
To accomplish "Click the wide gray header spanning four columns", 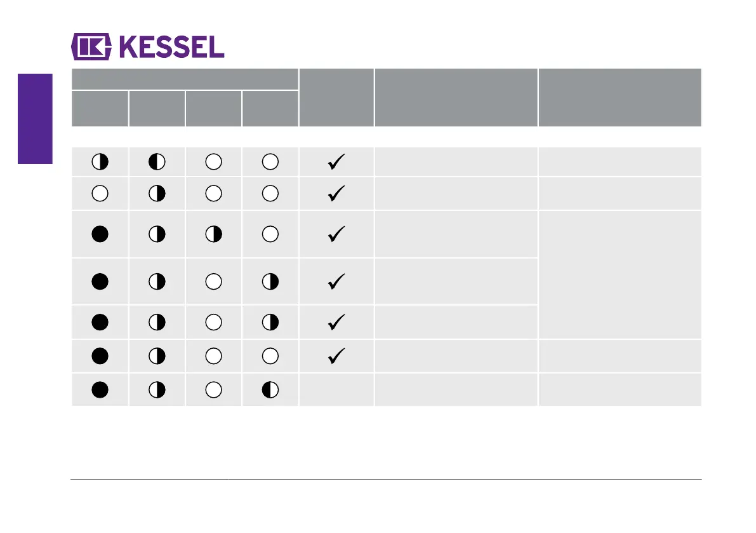I will click(x=185, y=79).
